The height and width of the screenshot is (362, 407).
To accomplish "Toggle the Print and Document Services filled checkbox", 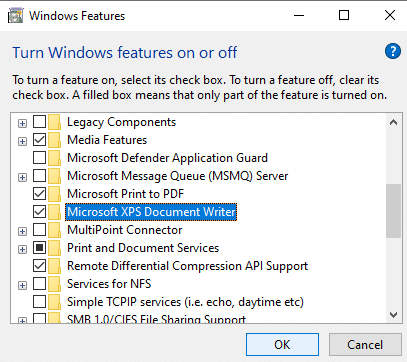I will (39, 248).
